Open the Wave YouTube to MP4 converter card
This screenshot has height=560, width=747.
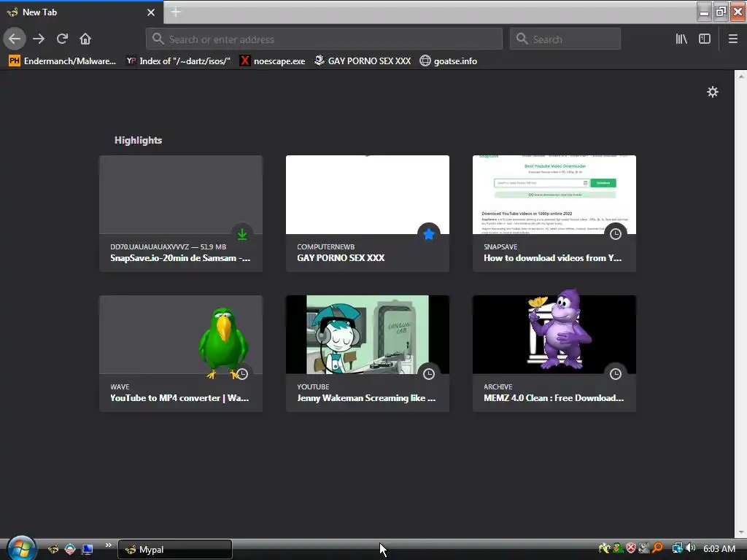181,354
